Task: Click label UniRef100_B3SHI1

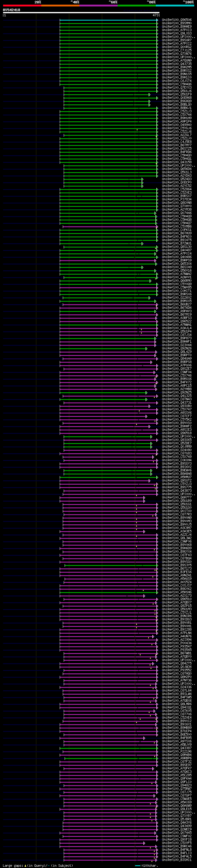Action: click(x=177, y=860)
